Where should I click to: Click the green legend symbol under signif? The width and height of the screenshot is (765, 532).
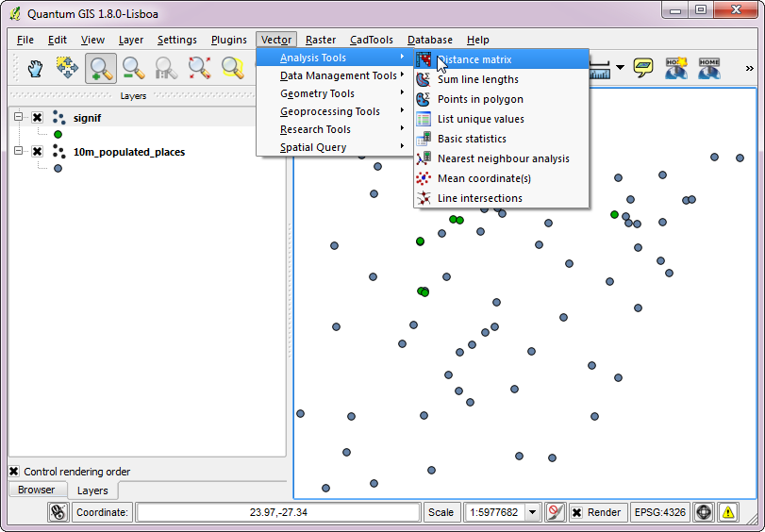pos(58,134)
